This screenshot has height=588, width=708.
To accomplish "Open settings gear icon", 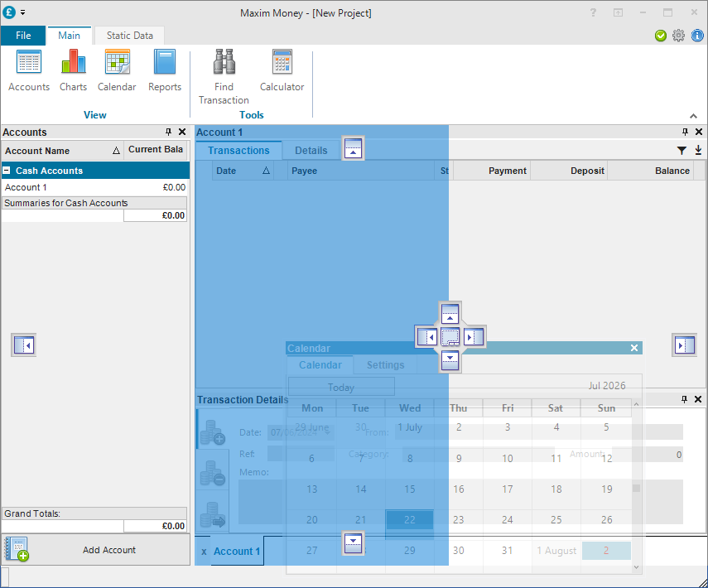I will [x=678, y=36].
